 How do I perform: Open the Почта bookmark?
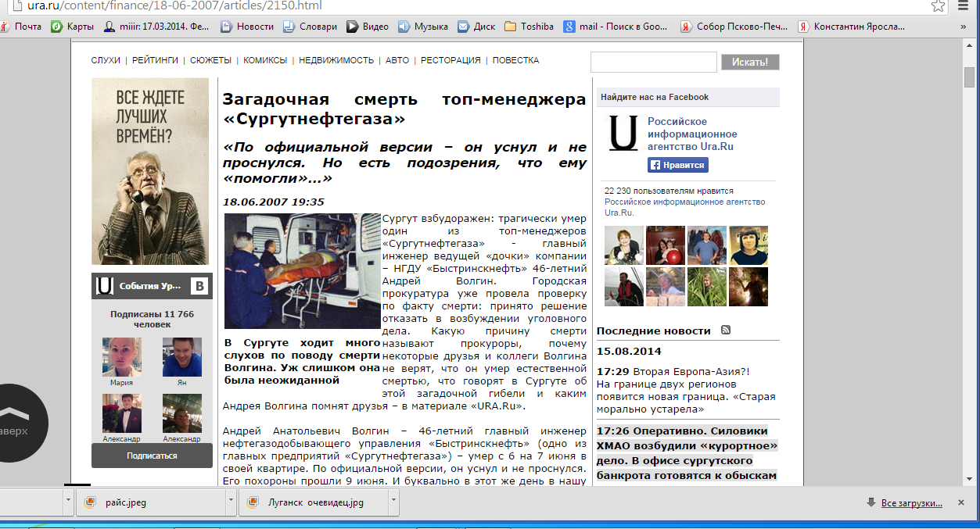(x=22, y=26)
